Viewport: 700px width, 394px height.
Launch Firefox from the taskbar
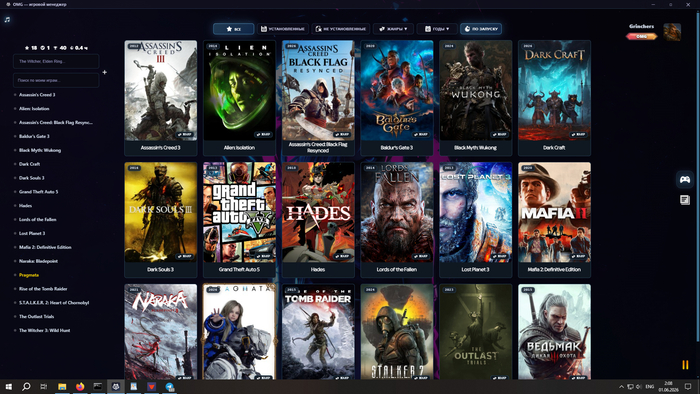[x=80, y=386]
